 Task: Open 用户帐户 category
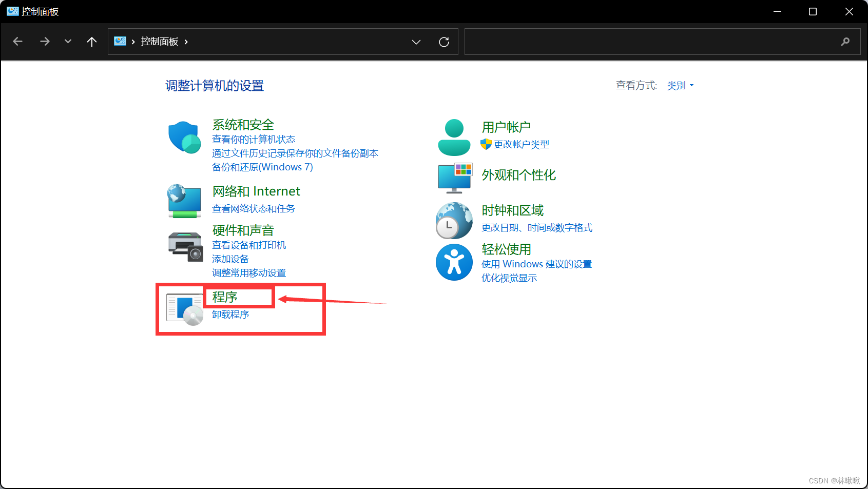(x=506, y=127)
